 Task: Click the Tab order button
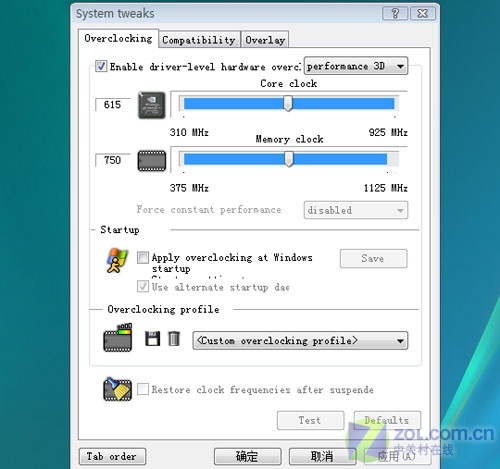(112, 456)
